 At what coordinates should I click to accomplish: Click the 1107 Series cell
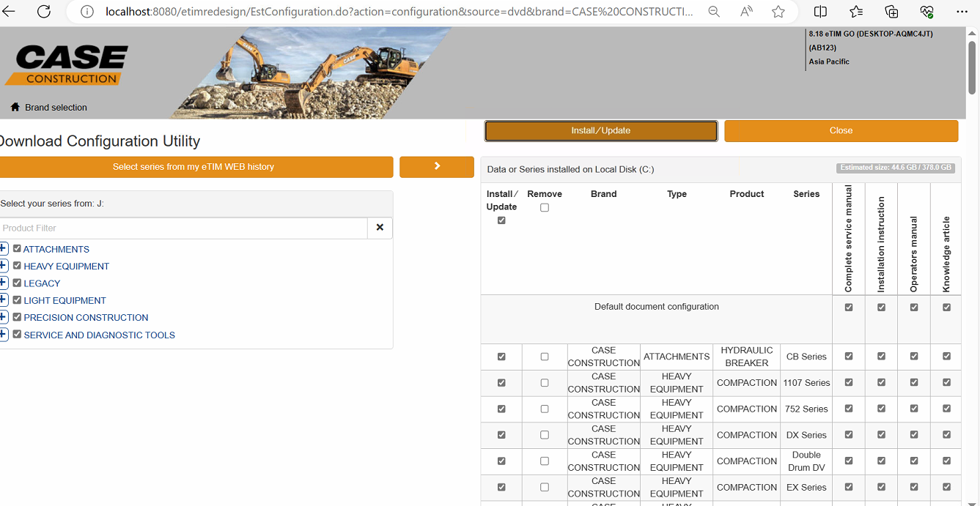806,383
